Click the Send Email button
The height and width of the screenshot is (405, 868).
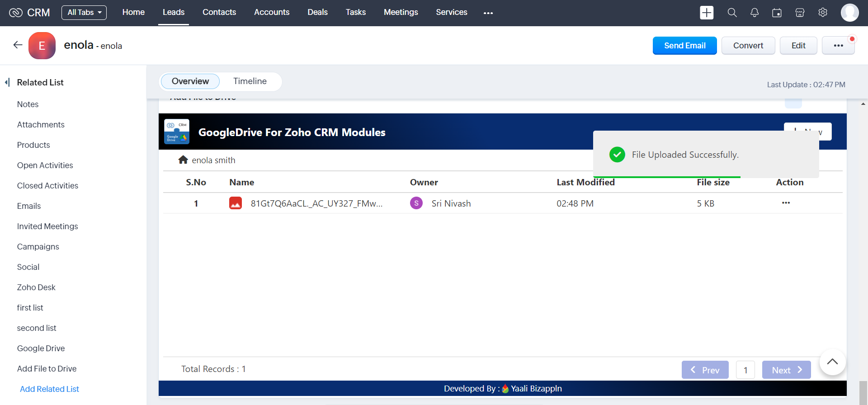[x=684, y=46]
